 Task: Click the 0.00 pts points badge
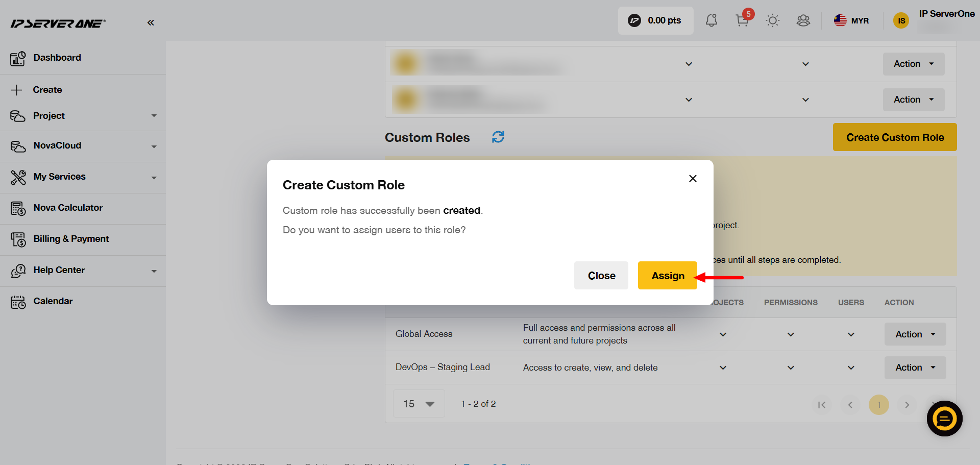655,20
